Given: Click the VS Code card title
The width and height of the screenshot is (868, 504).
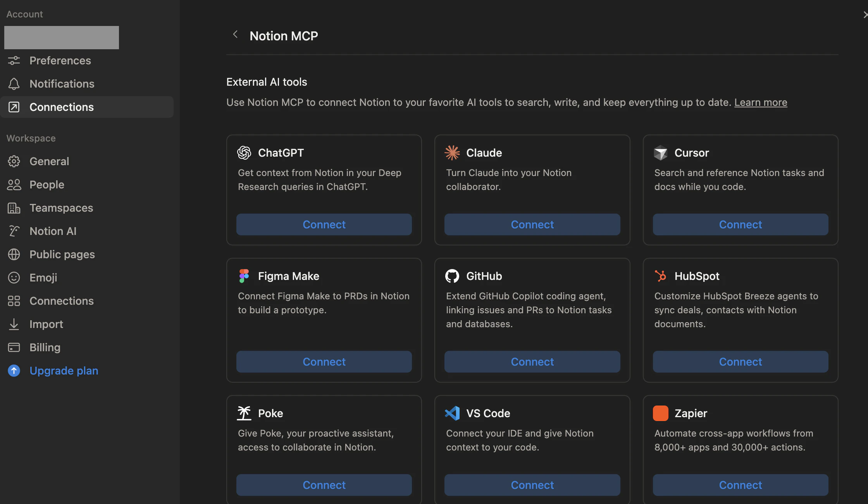Looking at the screenshot, I should (x=488, y=413).
